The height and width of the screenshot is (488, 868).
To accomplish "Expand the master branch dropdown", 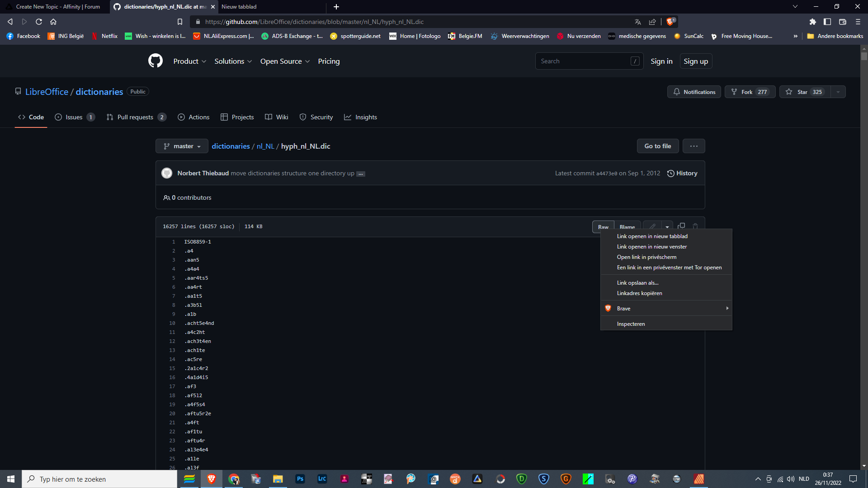I will (182, 146).
